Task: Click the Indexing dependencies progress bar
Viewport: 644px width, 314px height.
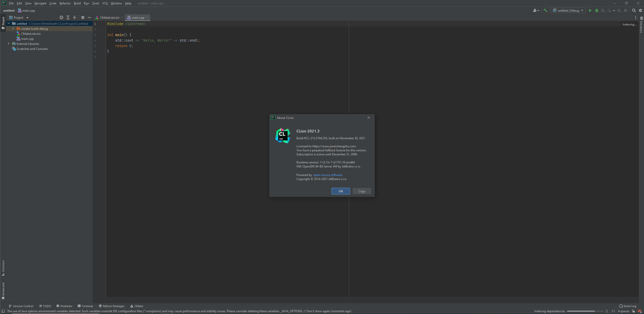Action: 585,311
